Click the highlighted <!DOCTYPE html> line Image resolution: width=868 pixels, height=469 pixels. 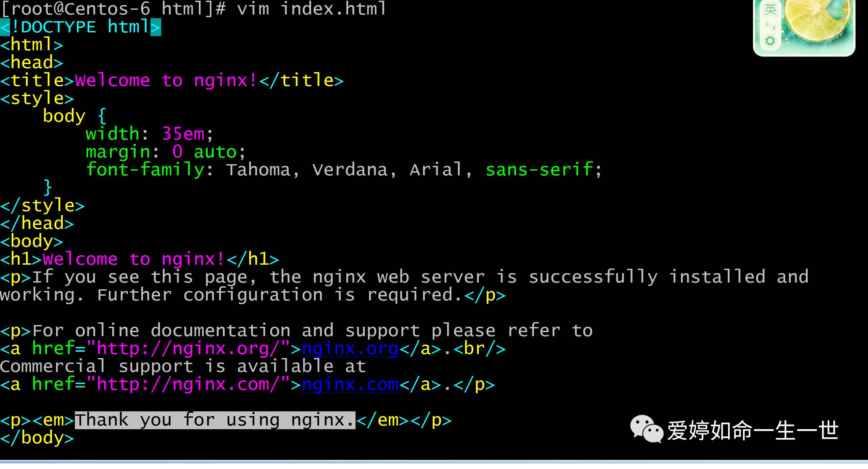80,27
